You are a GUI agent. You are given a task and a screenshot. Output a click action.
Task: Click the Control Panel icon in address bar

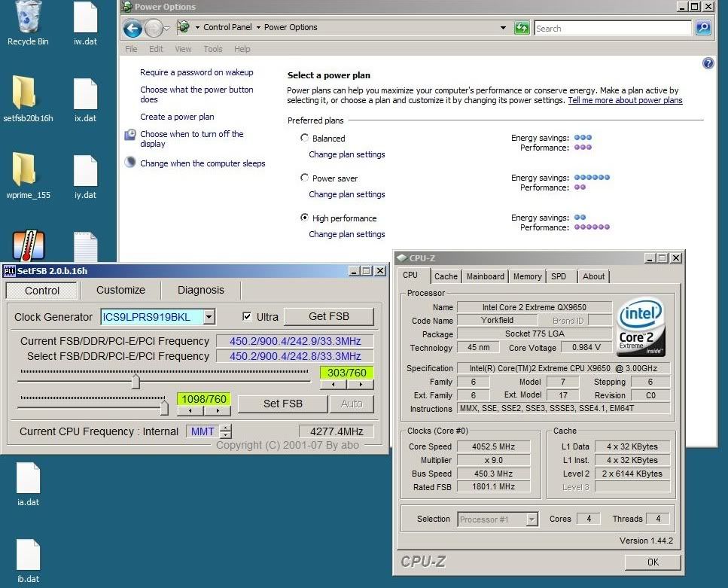pos(184,27)
